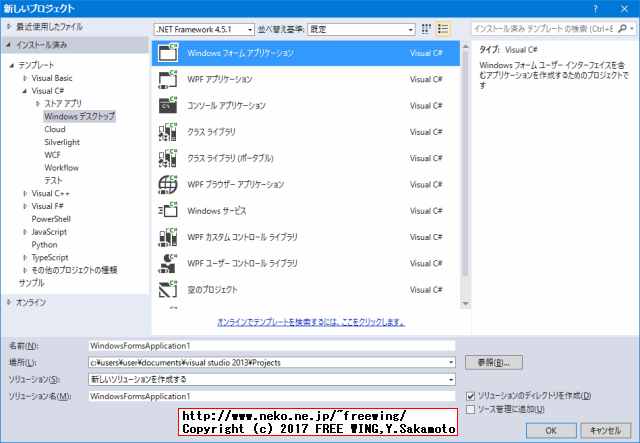Click online template search link

[x=311, y=322]
